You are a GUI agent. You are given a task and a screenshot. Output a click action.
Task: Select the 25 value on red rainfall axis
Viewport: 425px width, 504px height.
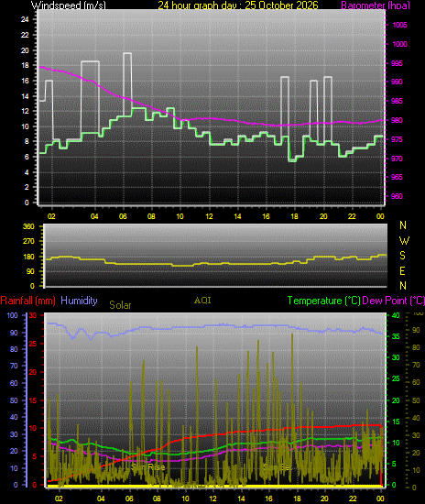[33, 344]
